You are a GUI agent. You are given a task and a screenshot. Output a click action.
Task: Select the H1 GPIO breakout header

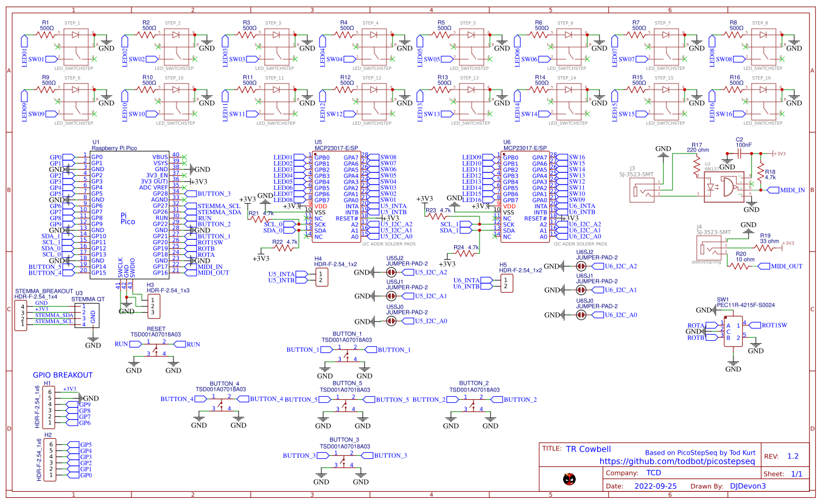[50, 406]
